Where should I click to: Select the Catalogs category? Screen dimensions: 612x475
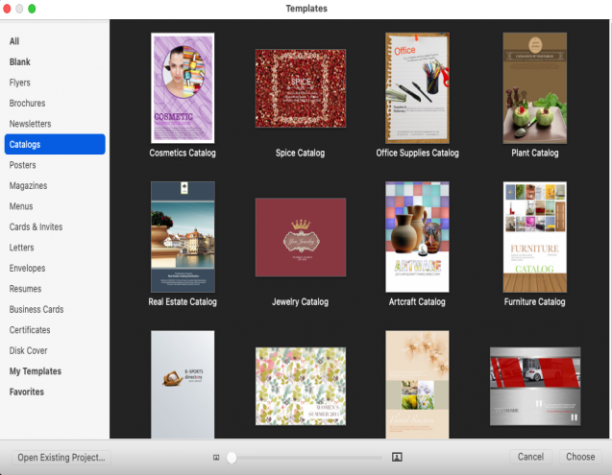(55, 144)
